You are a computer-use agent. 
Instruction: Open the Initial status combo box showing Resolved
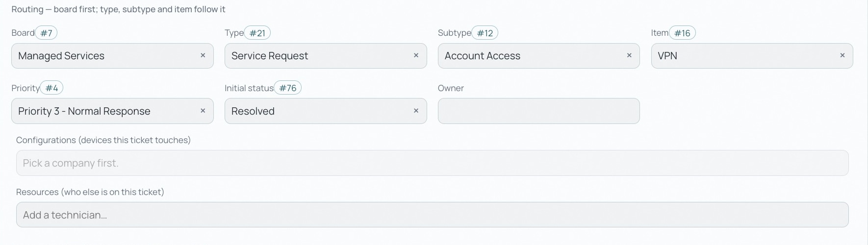pos(326,111)
